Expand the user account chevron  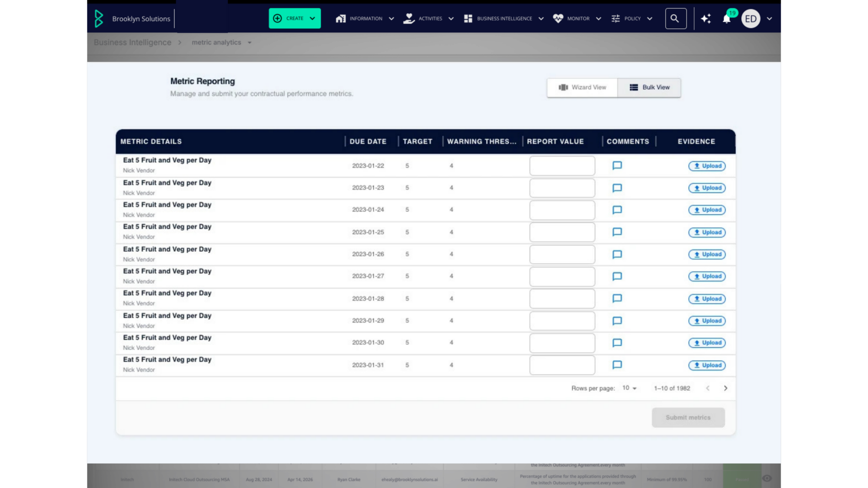click(769, 19)
